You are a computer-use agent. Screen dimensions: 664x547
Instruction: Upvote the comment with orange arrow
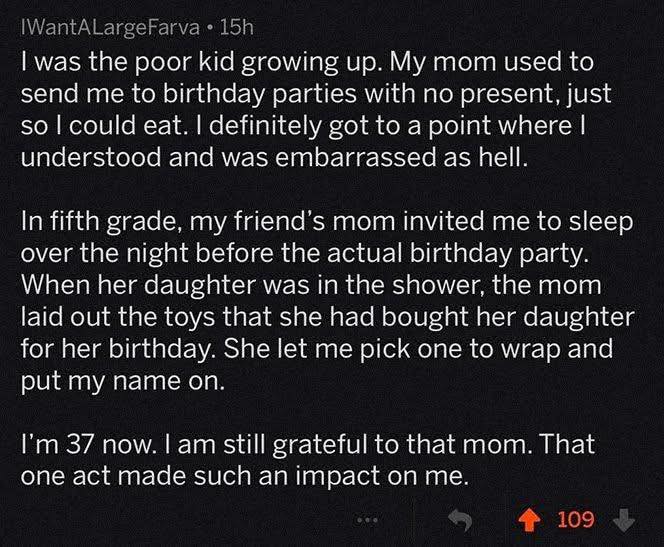point(527,520)
